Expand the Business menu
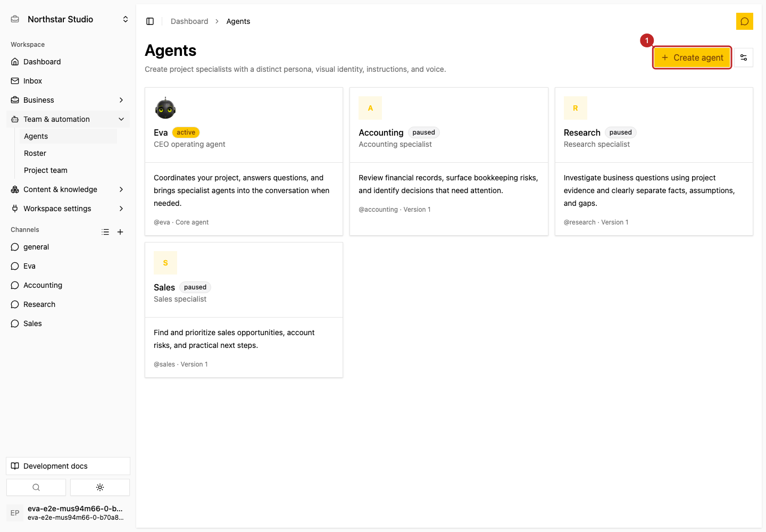The height and width of the screenshot is (532, 766). pos(68,100)
